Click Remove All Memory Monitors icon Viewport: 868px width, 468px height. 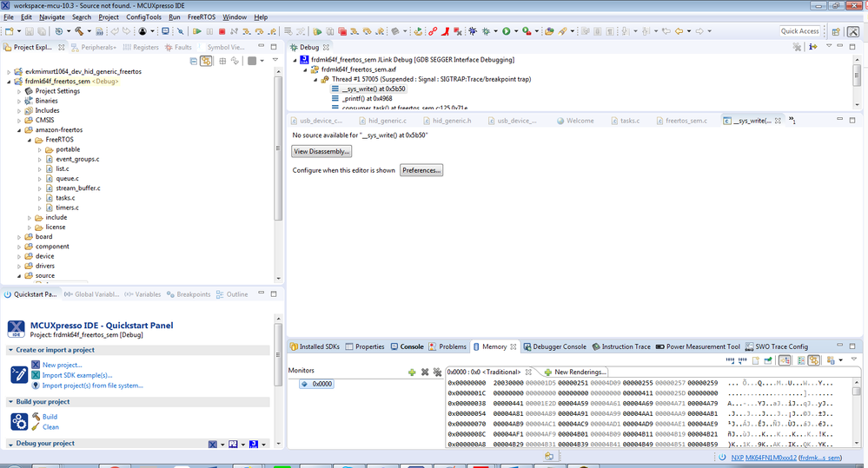pos(437,372)
